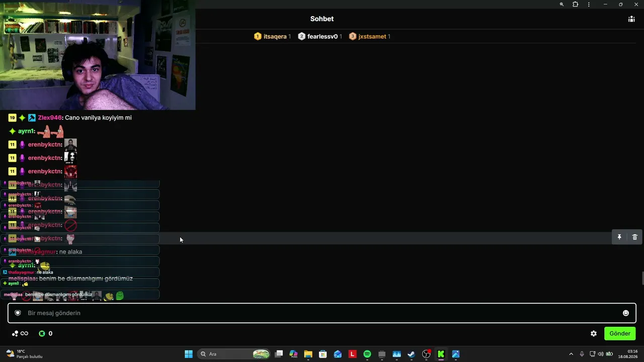
Task: Open the browser extensions puzzle icon
Action: [576, 5]
